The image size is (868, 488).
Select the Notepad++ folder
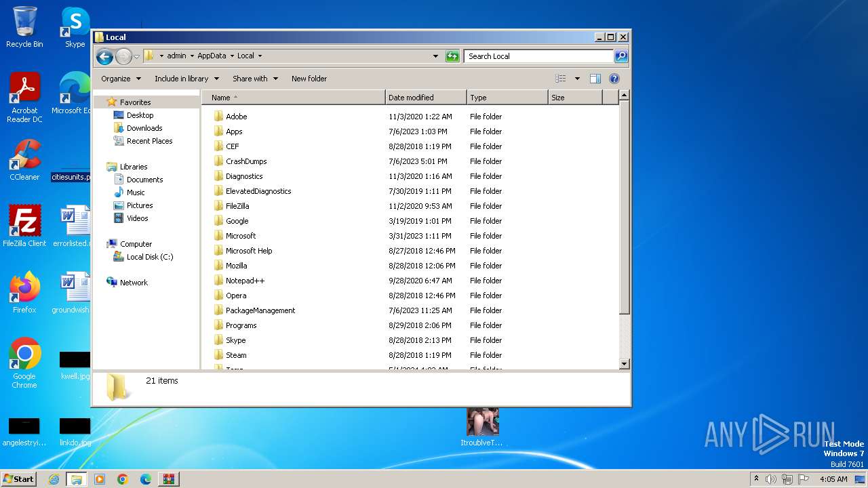point(245,281)
